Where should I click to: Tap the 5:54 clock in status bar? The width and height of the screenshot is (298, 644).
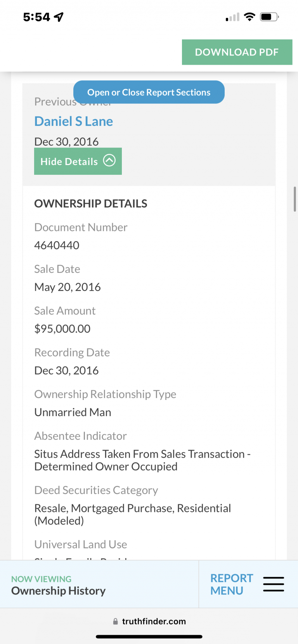36,17
